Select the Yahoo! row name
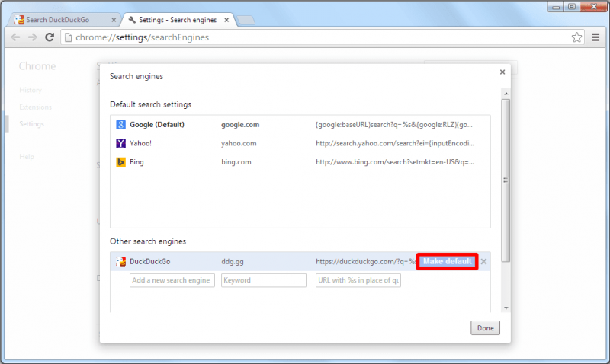This screenshot has height=364, width=610. [x=140, y=143]
